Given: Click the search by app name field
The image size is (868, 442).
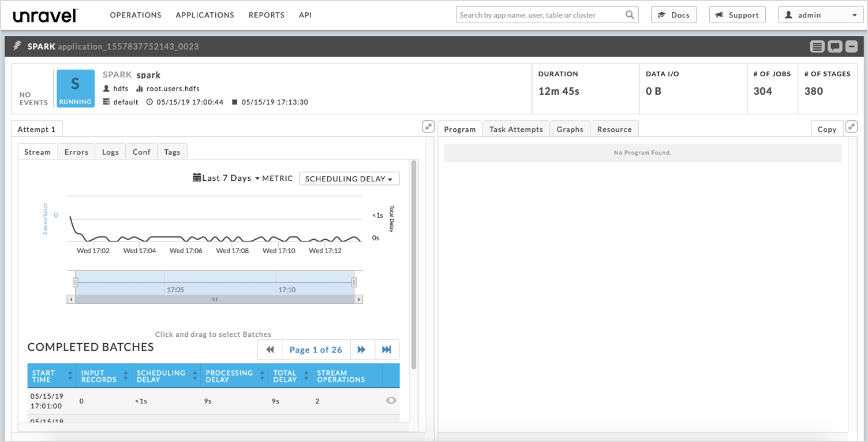Looking at the screenshot, I should pos(540,15).
